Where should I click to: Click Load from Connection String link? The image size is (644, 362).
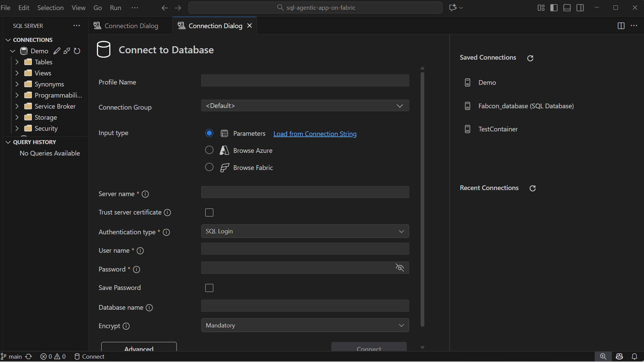pyautogui.click(x=315, y=133)
